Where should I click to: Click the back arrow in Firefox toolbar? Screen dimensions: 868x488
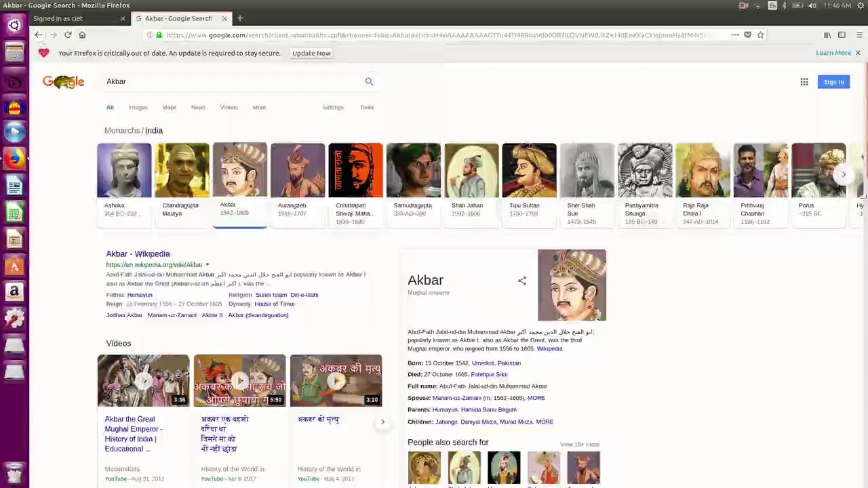point(39,35)
